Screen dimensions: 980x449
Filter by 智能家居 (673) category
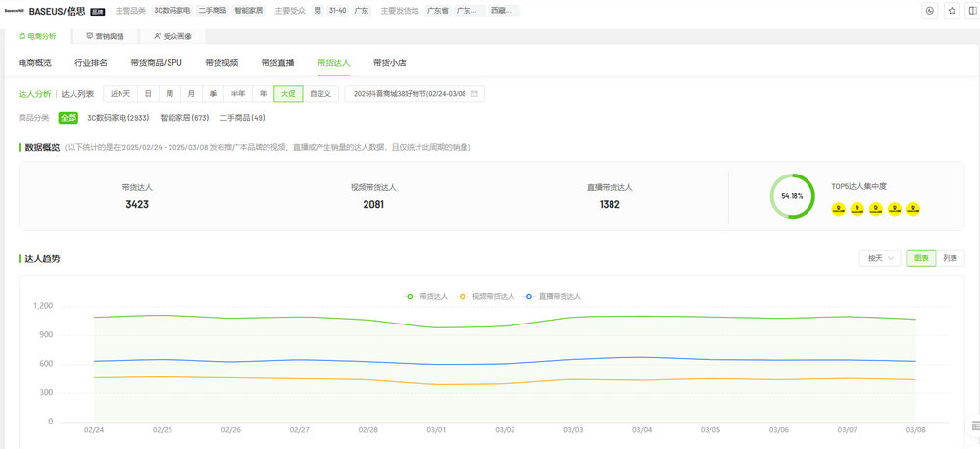click(x=184, y=117)
